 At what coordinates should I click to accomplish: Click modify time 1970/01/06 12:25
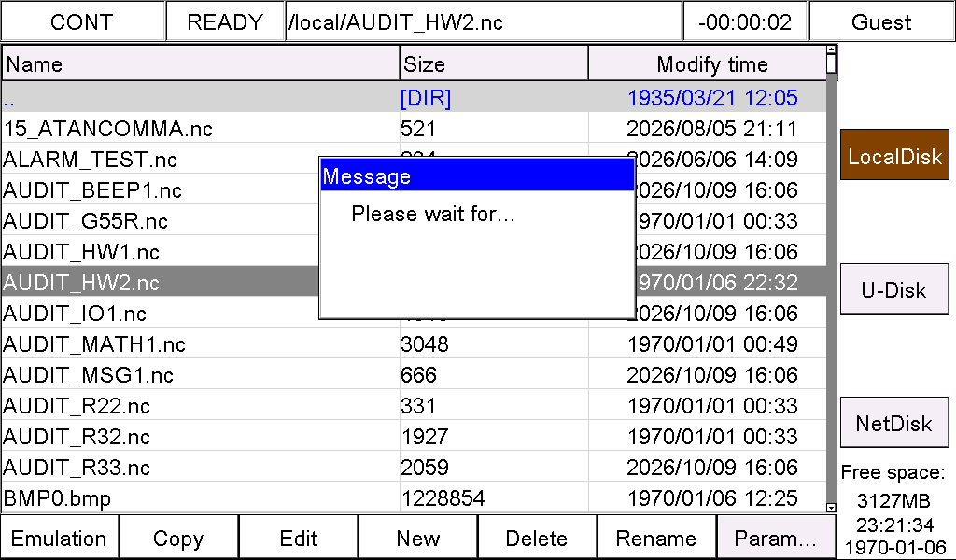712,498
